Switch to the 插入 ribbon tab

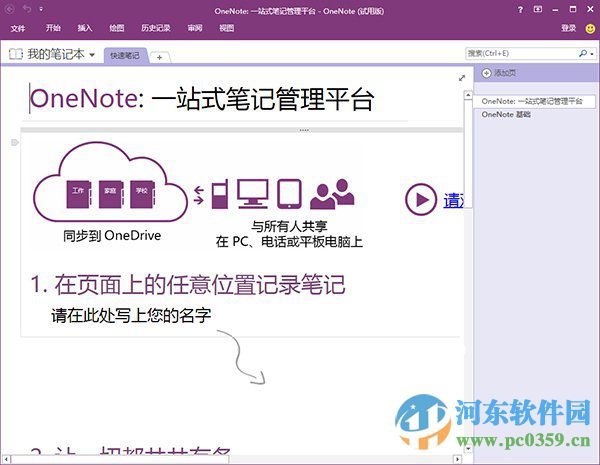pyautogui.click(x=85, y=28)
